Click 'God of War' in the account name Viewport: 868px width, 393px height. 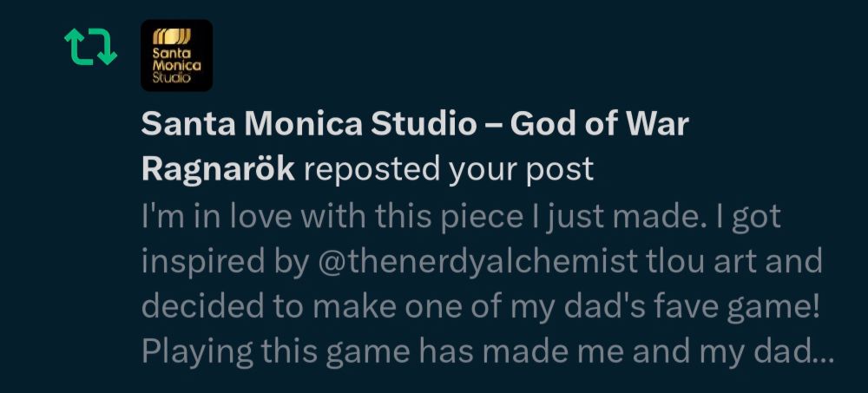598,124
